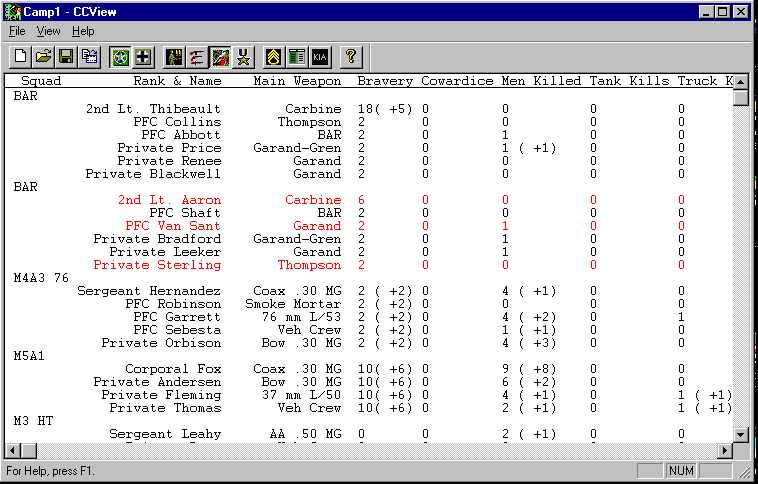Click the CCView application icon in title bar

[13, 12]
